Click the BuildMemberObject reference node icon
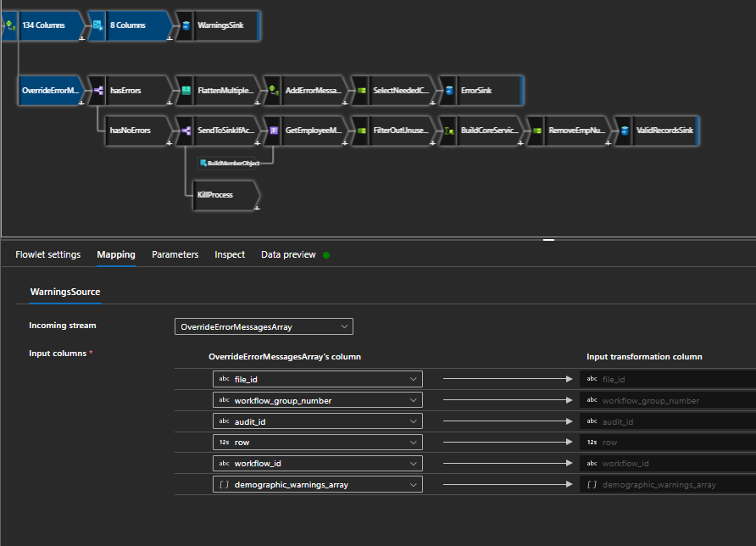 point(203,163)
